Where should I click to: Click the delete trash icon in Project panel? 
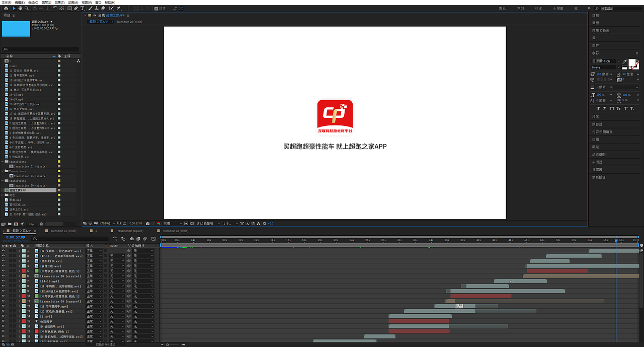tap(41, 224)
